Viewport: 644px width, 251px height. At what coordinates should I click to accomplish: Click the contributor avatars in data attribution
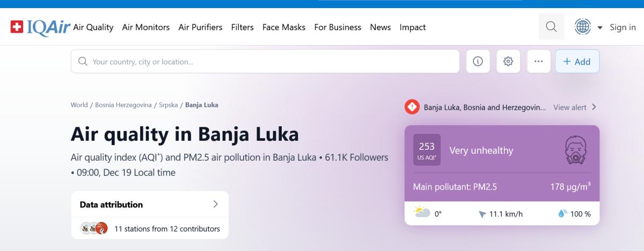[94, 228]
